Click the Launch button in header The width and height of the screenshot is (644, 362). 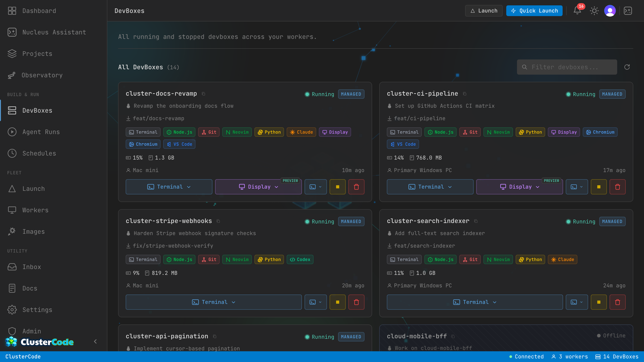483,11
